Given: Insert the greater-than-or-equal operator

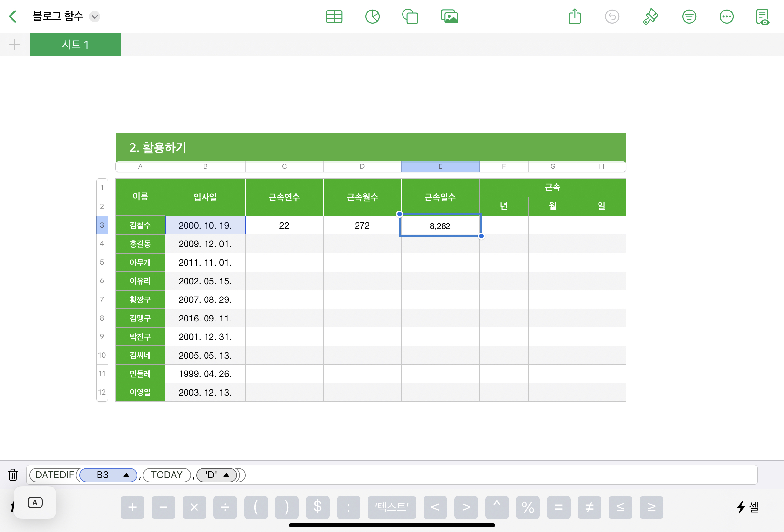Looking at the screenshot, I should 651,507.
